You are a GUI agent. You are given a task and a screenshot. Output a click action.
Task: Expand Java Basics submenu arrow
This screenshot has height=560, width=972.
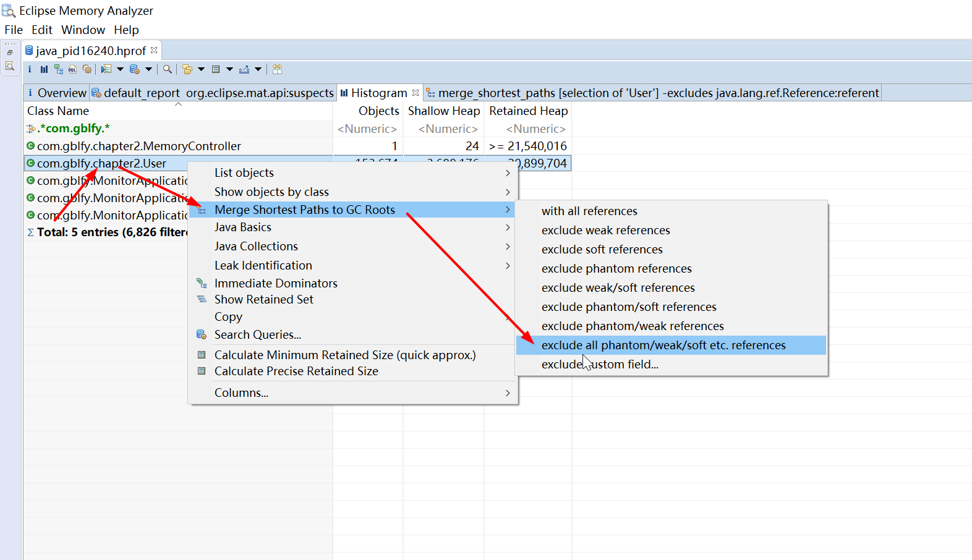coord(508,227)
